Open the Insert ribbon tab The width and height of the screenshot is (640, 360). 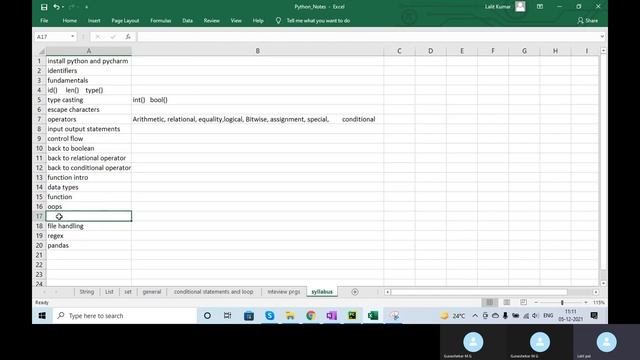[x=94, y=20]
